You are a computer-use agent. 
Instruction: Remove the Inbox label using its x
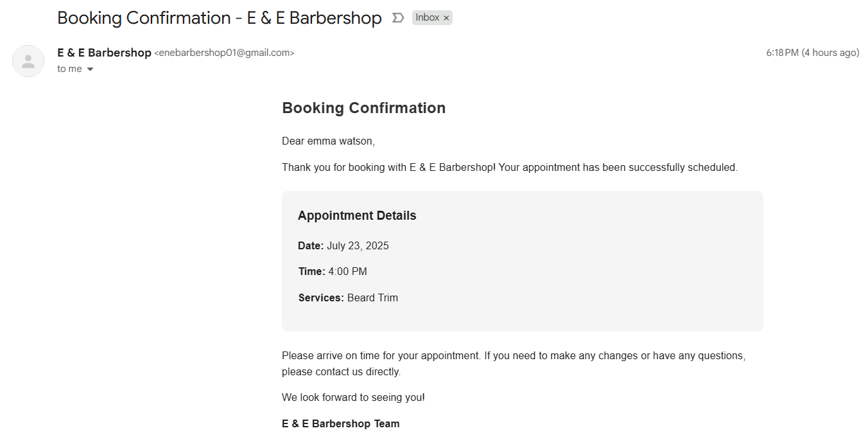pyautogui.click(x=446, y=18)
